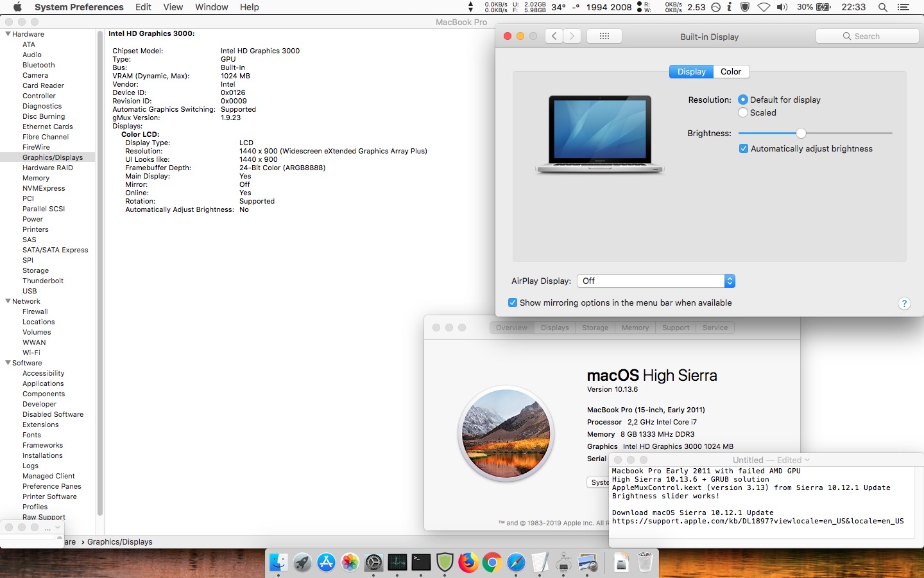Open Preview app in the Dock

tap(588, 563)
